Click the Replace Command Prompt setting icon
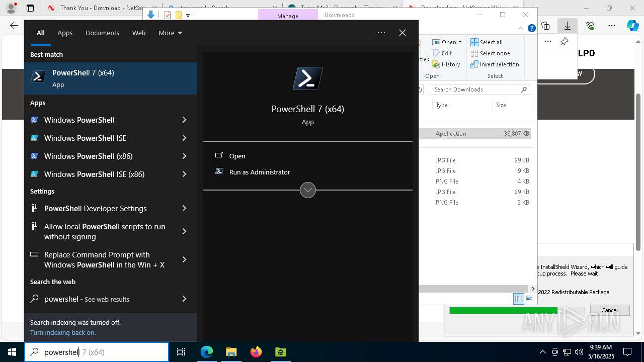Viewport: 644px width, 362px height. (34, 254)
